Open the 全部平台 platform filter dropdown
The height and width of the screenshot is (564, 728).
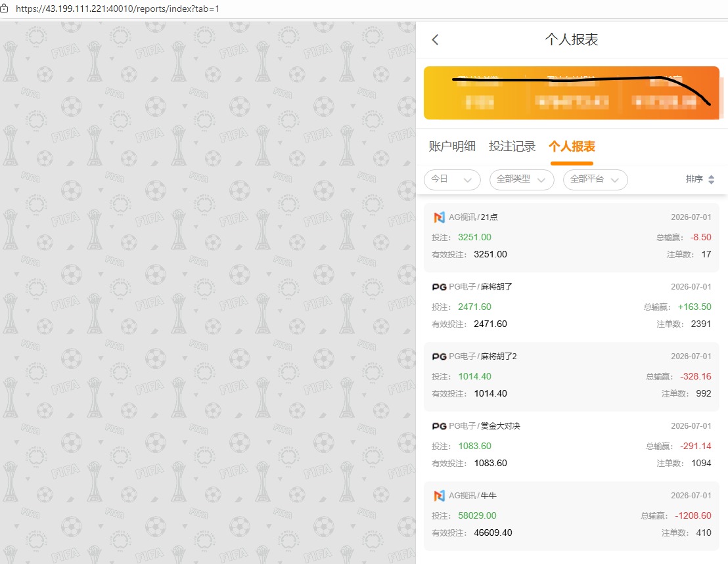(x=595, y=179)
